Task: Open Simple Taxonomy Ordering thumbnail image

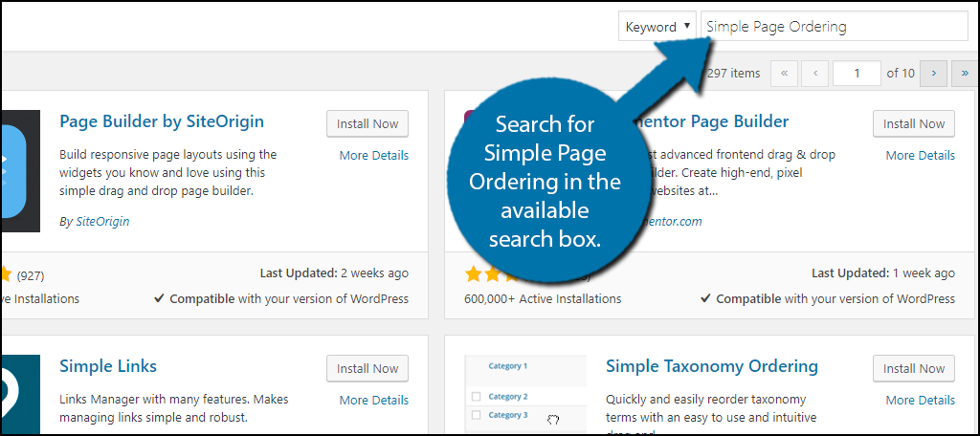Action: [x=524, y=394]
